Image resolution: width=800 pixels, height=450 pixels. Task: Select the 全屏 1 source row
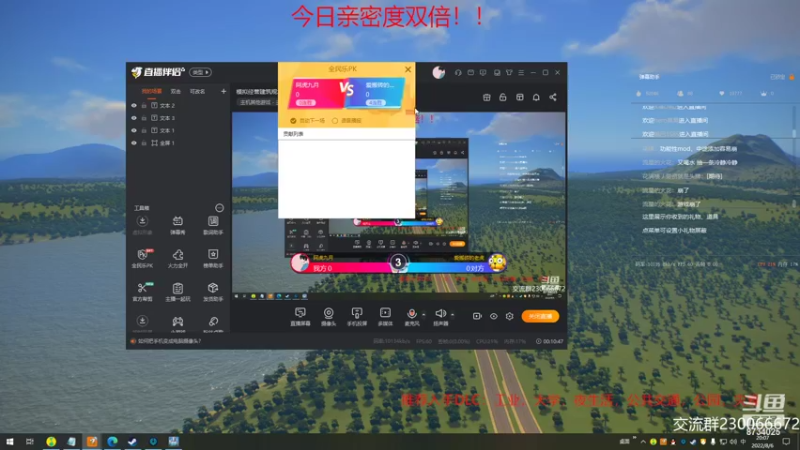tap(178, 143)
